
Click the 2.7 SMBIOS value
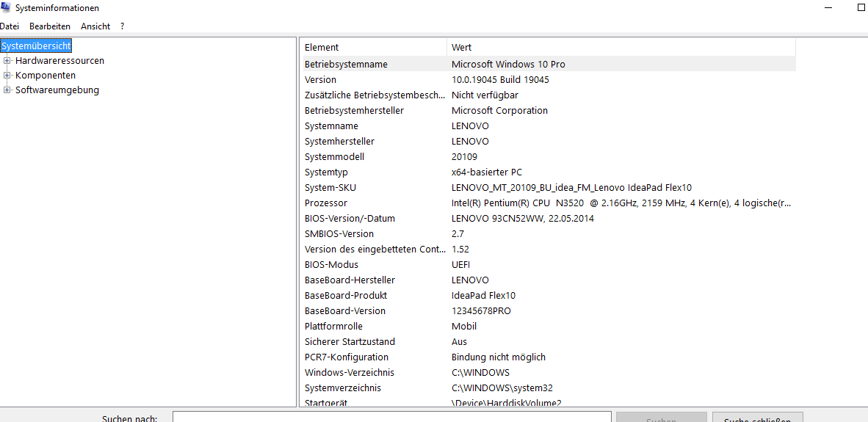pyautogui.click(x=457, y=234)
